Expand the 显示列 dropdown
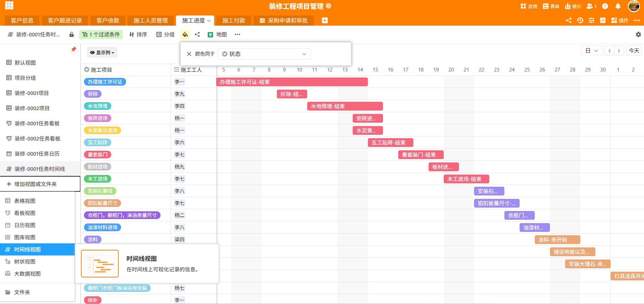 pyautogui.click(x=102, y=53)
